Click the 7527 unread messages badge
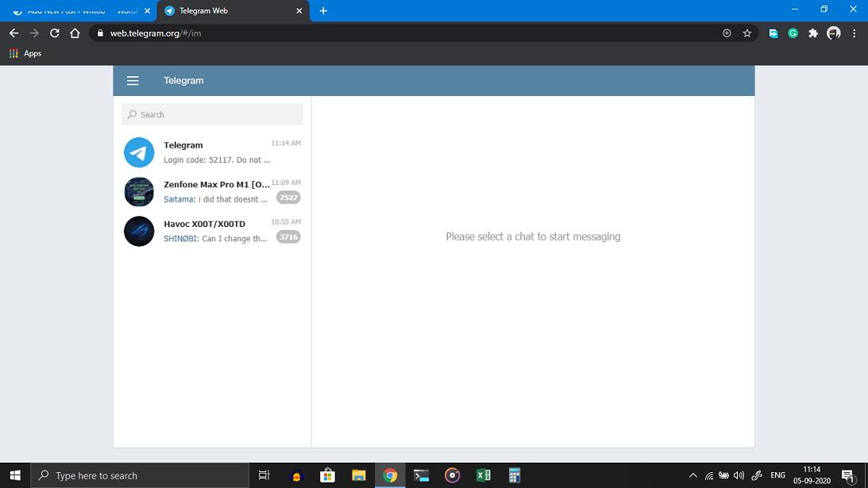Screen dimensions: 868x488 288,198
